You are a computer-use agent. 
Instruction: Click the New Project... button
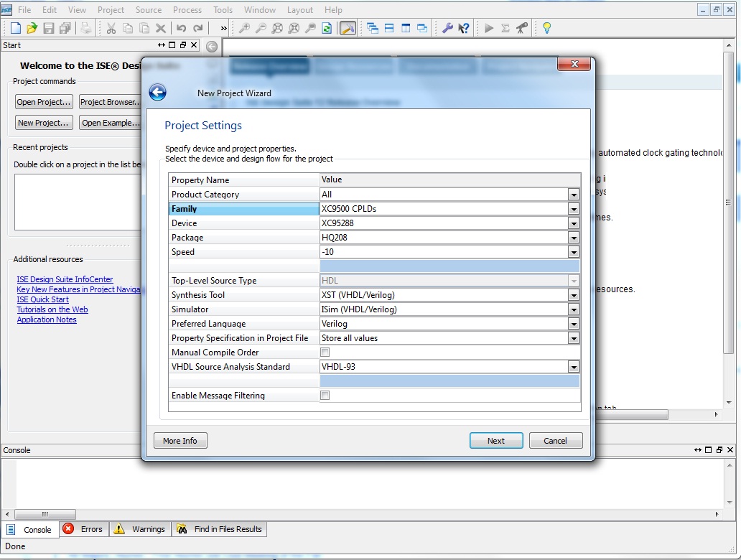coord(44,122)
